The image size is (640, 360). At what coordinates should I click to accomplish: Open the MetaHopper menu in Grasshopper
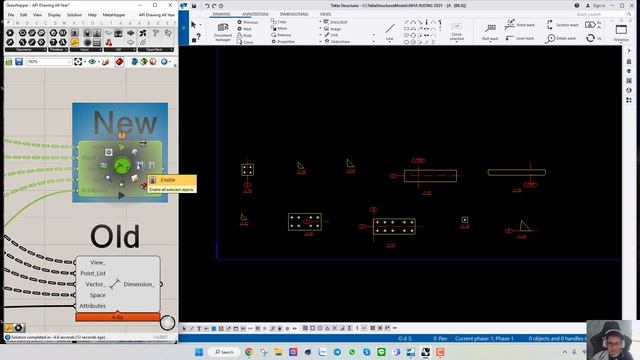pos(114,15)
